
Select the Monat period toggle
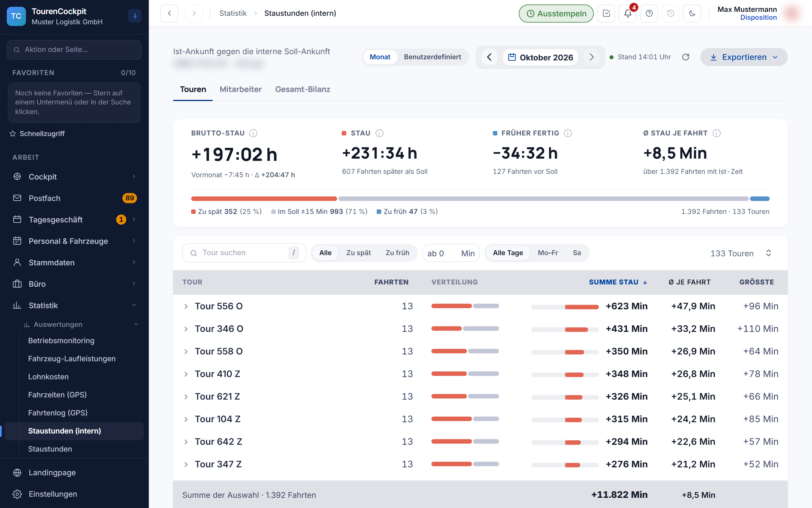[x=380, y=57]
